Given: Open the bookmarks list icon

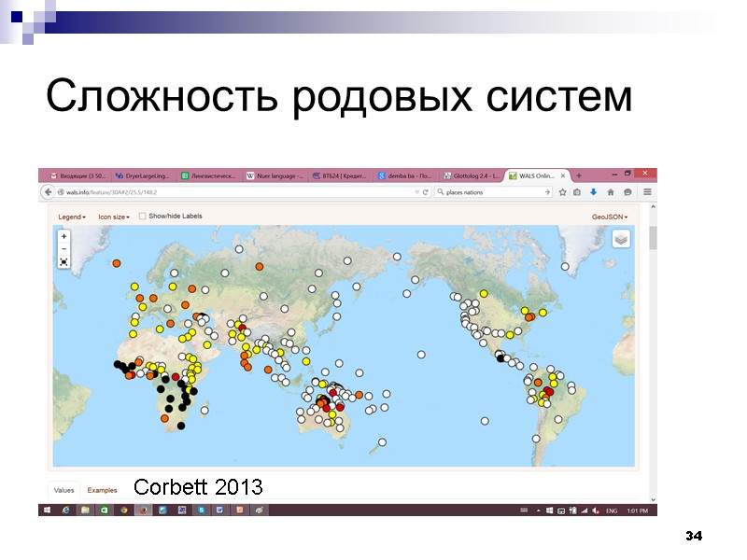Looking at the screenshot, I should [577, 192].
